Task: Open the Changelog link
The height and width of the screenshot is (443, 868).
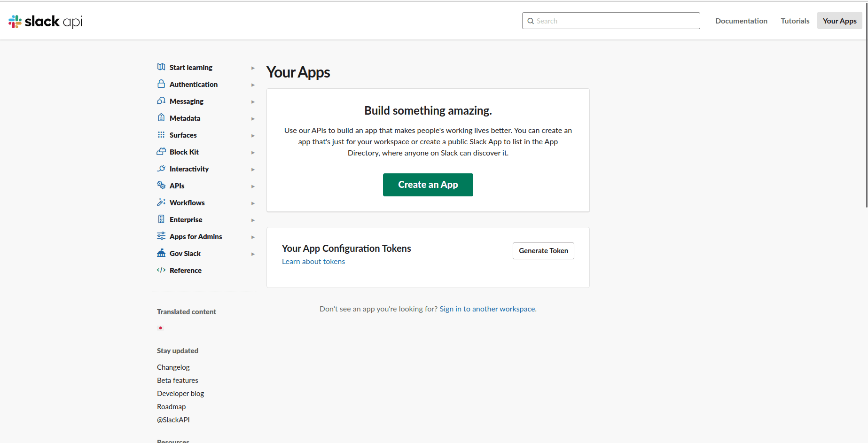Action: click(x=173, y=367)
